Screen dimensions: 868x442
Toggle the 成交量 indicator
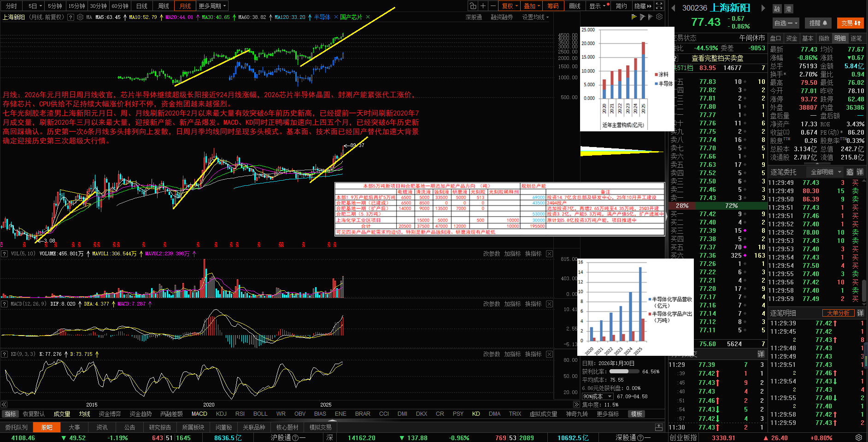pyautogui.click(x=62, y=414)
